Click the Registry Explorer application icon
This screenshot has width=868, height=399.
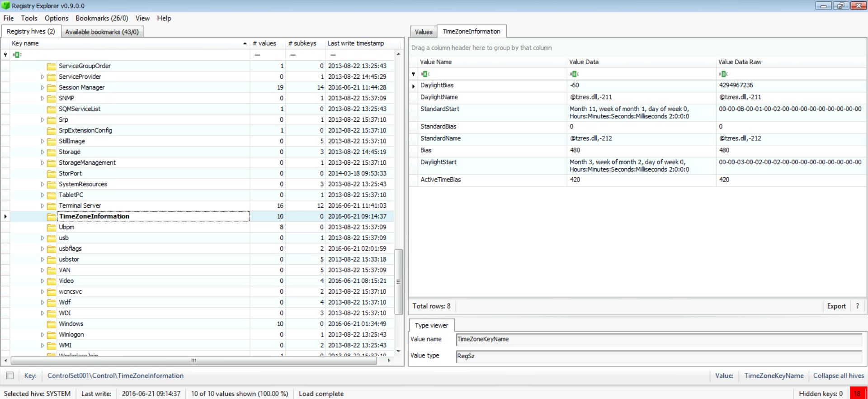(6, 6)
